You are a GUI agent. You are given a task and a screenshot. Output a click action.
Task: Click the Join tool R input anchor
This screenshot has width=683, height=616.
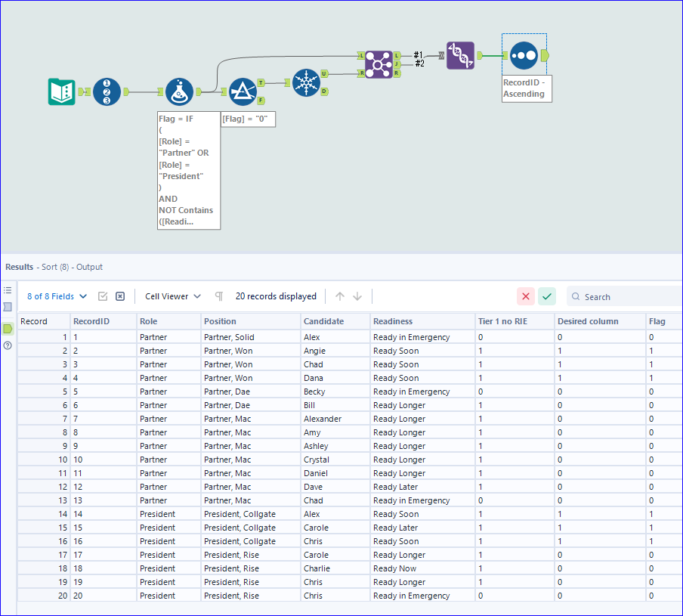(361, 73)
